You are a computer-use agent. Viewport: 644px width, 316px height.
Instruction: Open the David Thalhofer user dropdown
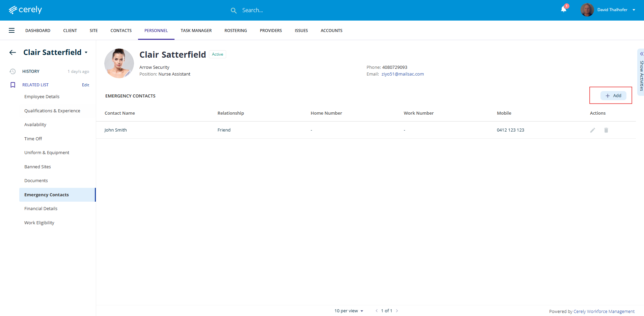634,10
